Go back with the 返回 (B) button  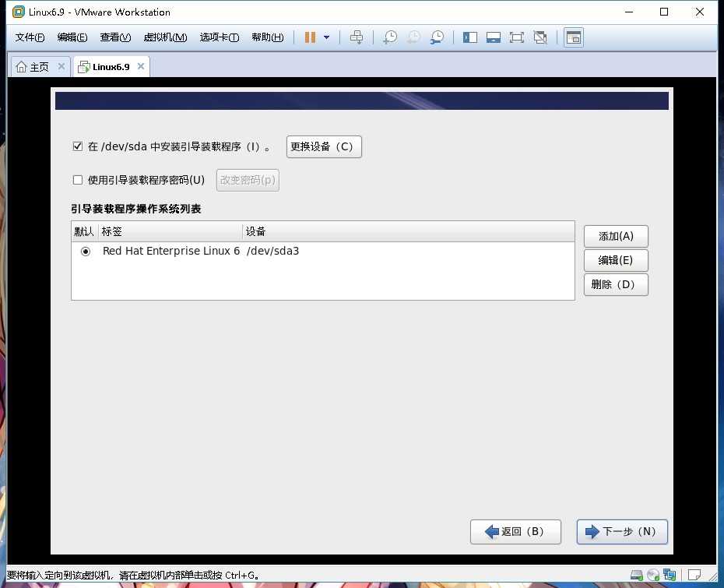(x=515, y=532)
